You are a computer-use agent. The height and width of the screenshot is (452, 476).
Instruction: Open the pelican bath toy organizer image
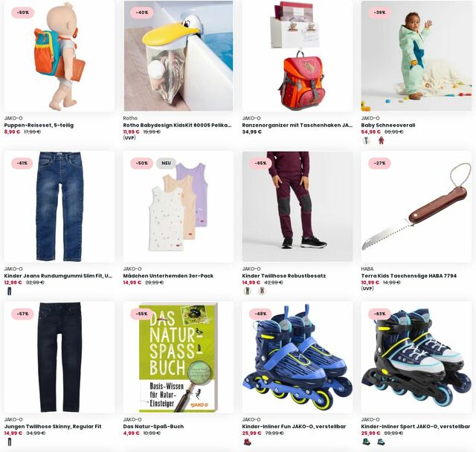click(178, 56)
